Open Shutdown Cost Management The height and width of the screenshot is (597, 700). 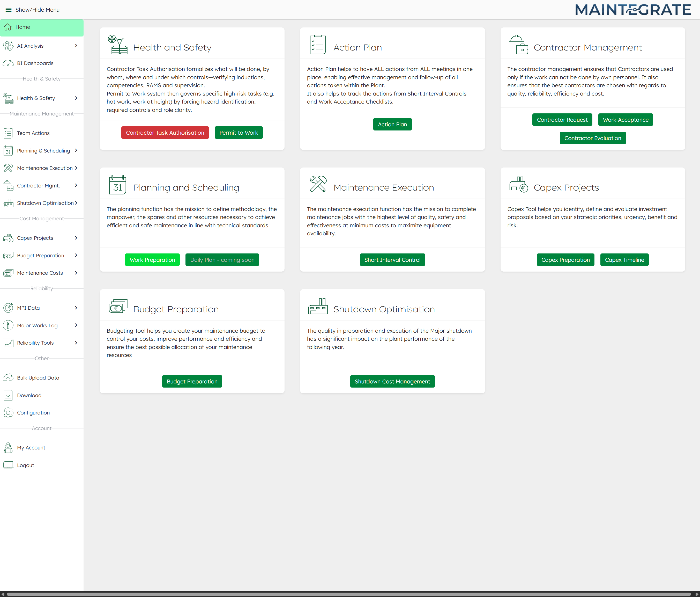[392, 381]
